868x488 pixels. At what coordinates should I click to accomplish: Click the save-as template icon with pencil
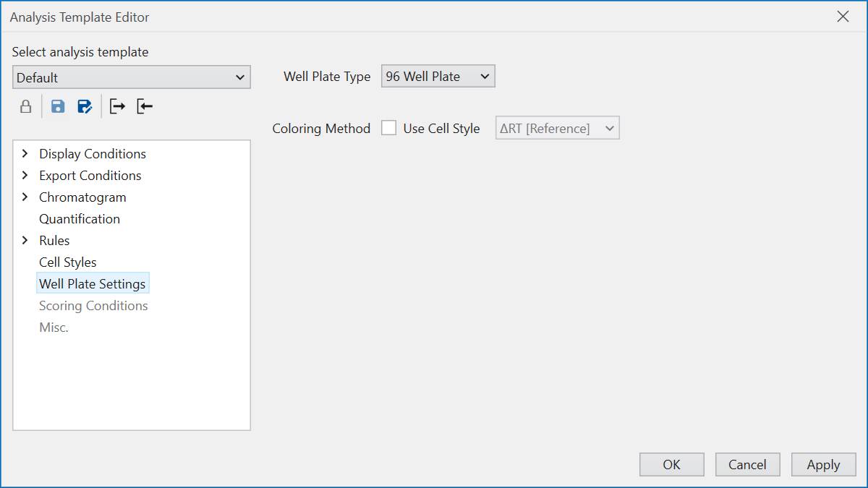85,107
